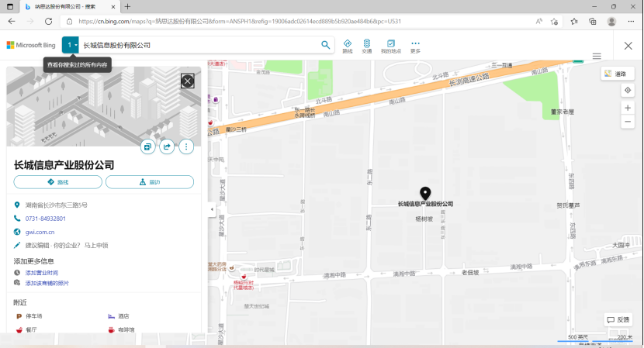Open the 道路 map style selector
The image size is (644, 348).
pos(618,74)
